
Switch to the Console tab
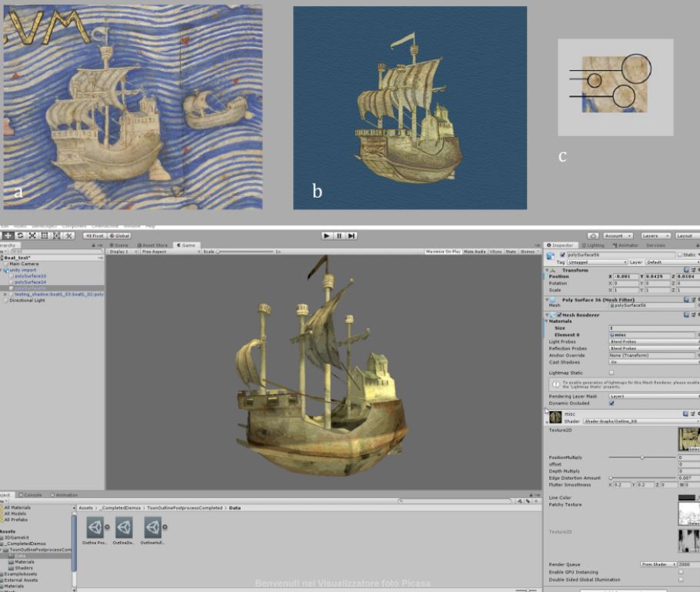[30, 495]
